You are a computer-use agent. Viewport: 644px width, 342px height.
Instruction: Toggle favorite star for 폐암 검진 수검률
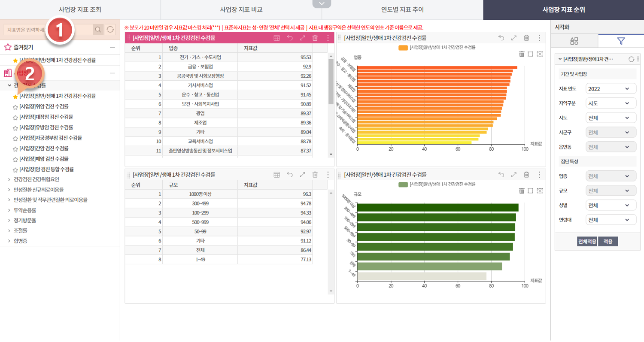[15, 159]
